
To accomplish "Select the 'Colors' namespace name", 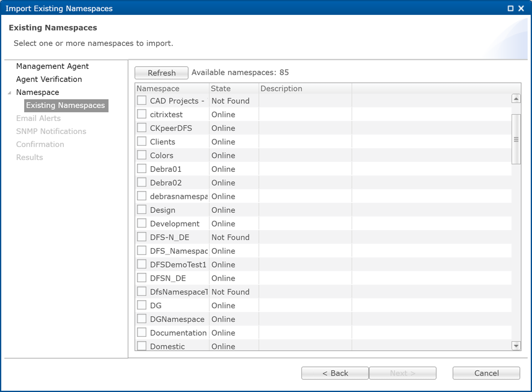I will [x=161, y=156].
